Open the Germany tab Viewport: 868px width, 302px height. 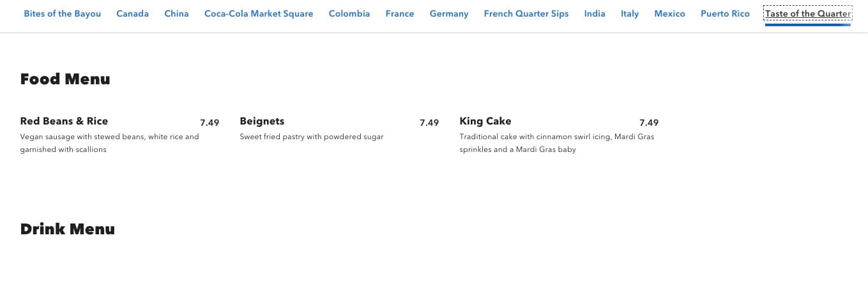click(449, 13)
